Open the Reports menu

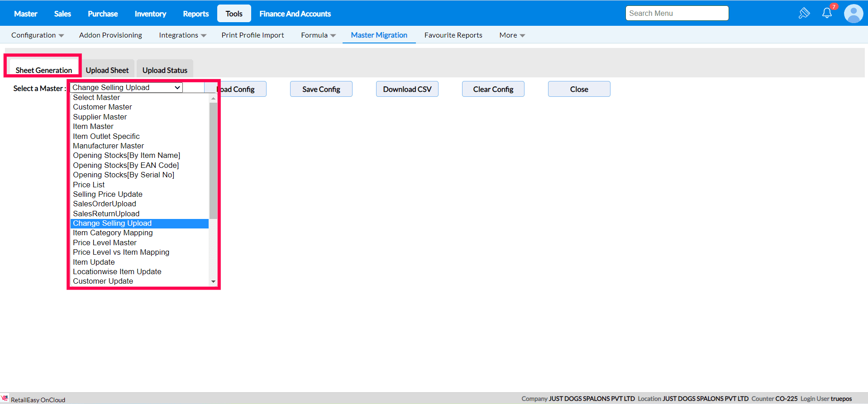[196, 14]
